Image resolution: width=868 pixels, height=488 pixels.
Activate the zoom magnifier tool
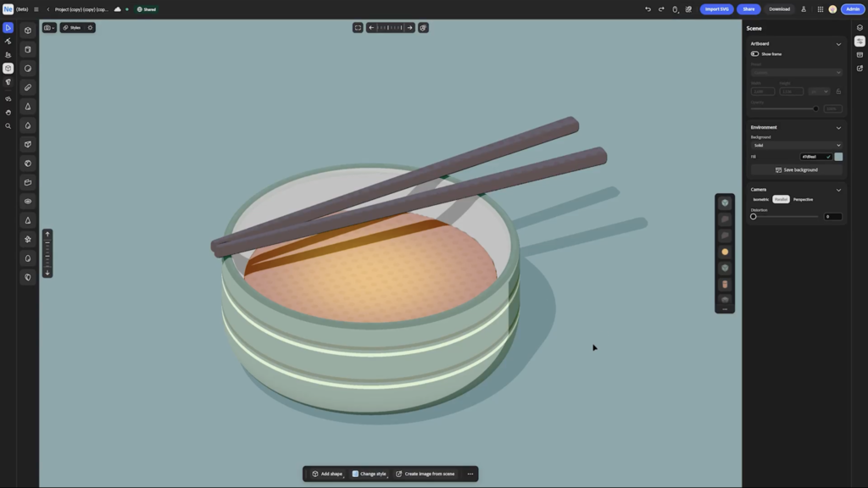click(8, 126)
